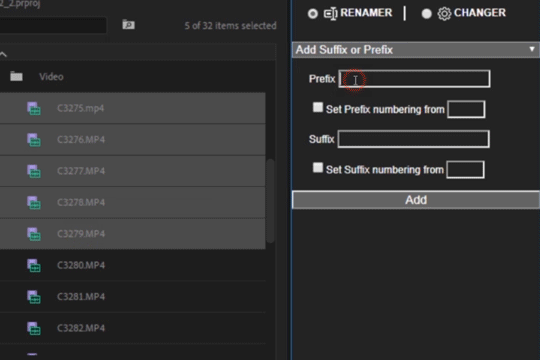The image size is (540, 360).
Task: Select the file name C3280.MP4
Action: tap(81, 265)
